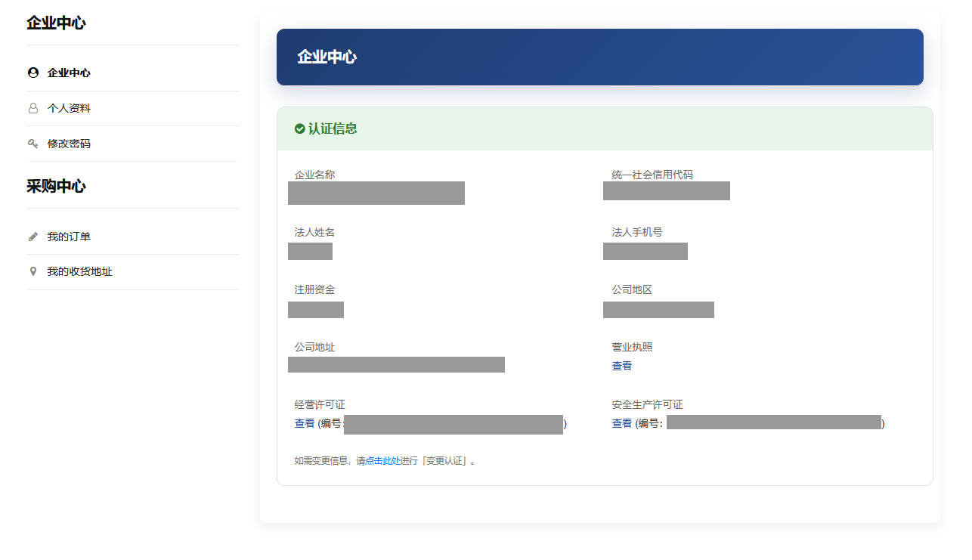Click the map pin icon for 我的收货地址

(x=33, y=271)
